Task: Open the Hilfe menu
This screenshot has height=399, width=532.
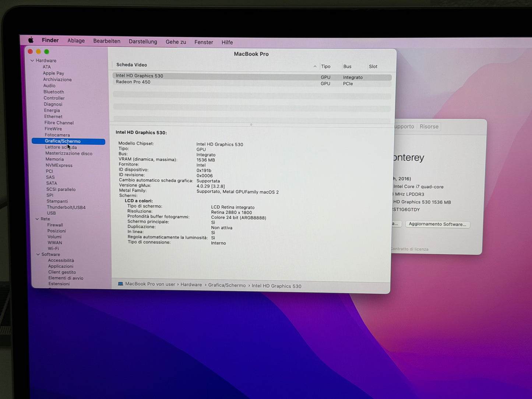Action: coord(227,42)
